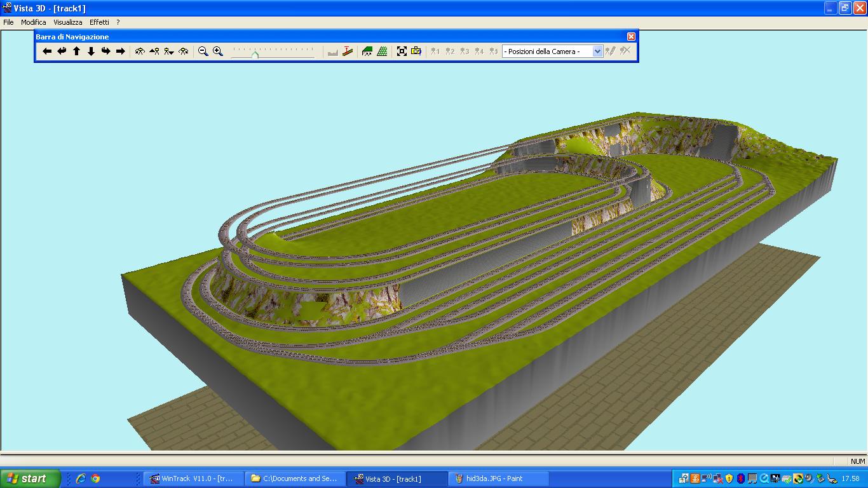Click the QuickTime tray icon
This screenshot has width=868, height=488.
pos(764,478)
